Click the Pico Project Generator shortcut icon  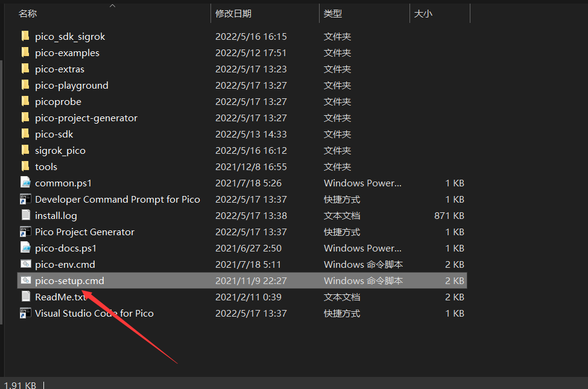click(x=25, y=232)
